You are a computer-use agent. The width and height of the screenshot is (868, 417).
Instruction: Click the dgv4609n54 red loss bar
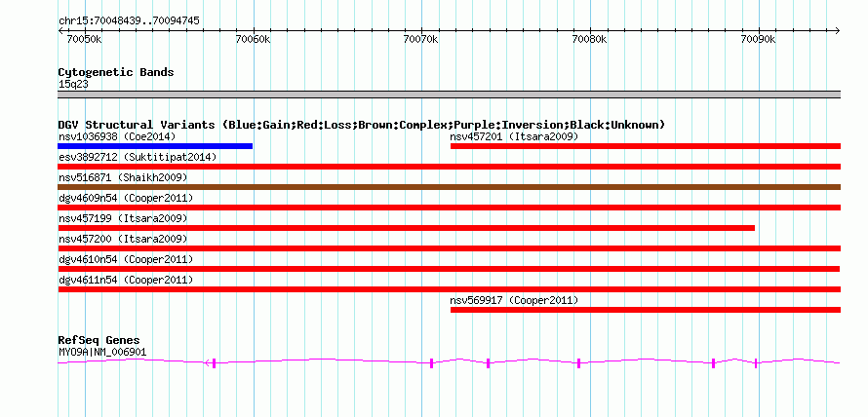pyautogui.click(x=450, y=208)
